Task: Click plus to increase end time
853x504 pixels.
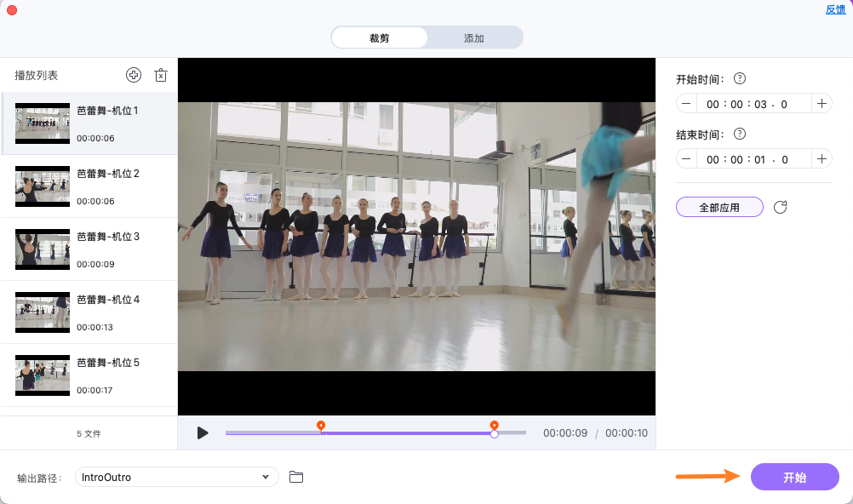Action: [822, 158]
